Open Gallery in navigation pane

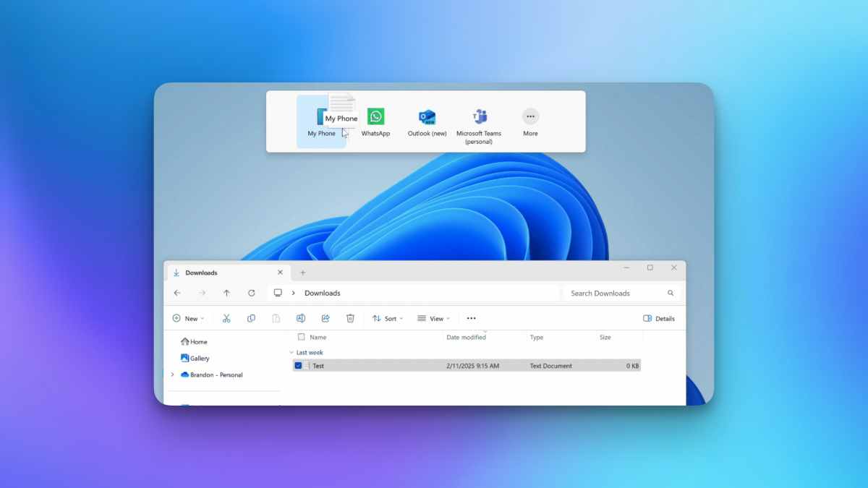[195, 358]
